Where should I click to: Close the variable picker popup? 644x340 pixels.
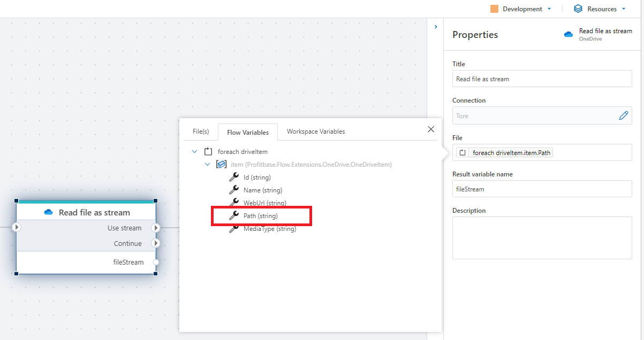(431, 129)
